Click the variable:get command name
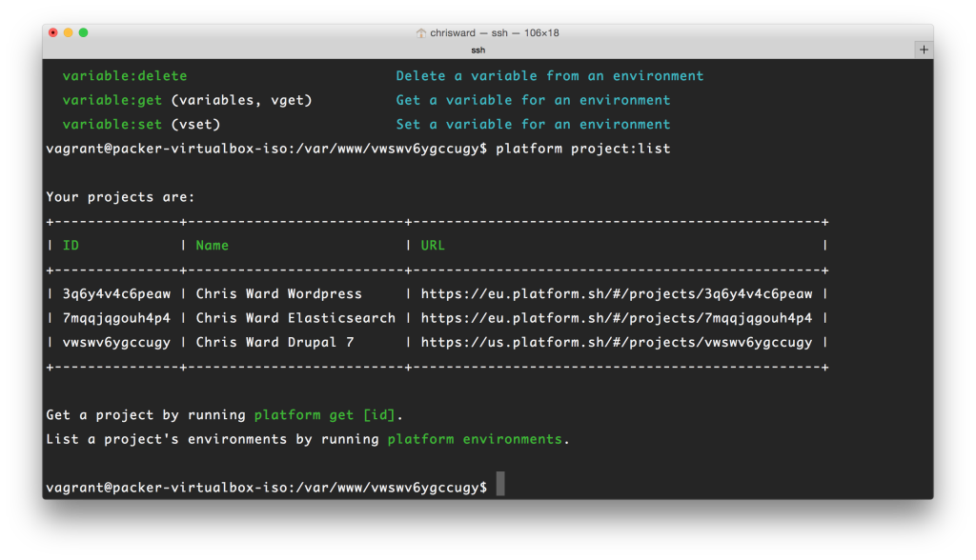This screenshot has width=976, height=560. point(112,100)
